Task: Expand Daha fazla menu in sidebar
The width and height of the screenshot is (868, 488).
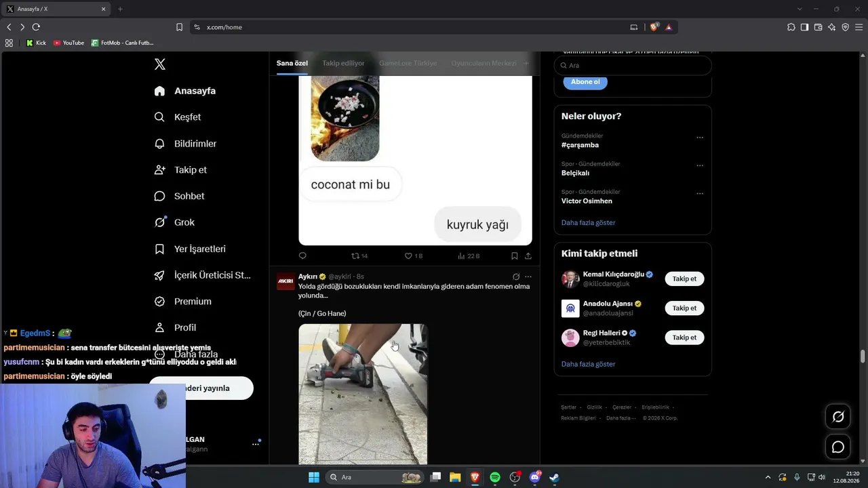Action: tap(186, 354)
